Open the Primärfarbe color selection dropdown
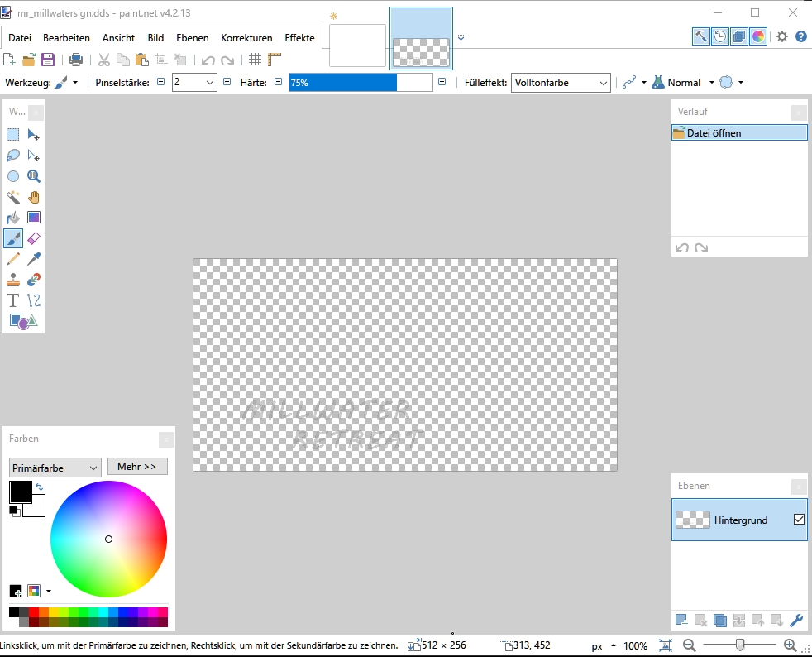 coord(55,468)
